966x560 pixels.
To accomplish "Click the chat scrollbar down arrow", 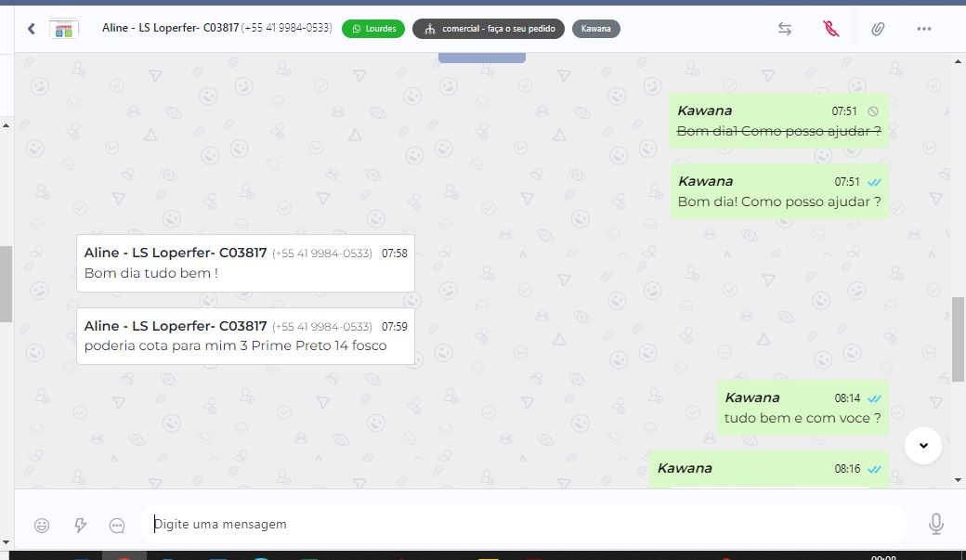I will [958, 480].
